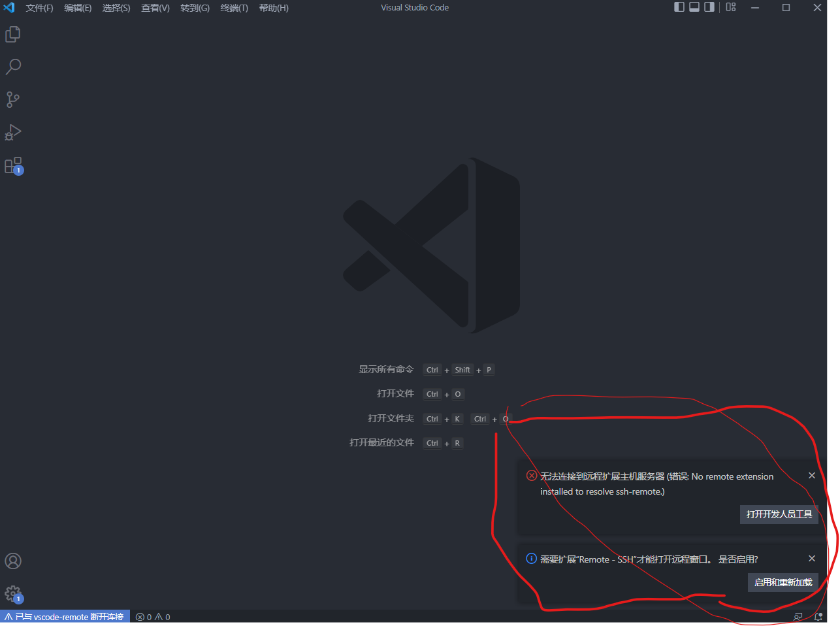Click the 打开文件 label

pos(395,393)
